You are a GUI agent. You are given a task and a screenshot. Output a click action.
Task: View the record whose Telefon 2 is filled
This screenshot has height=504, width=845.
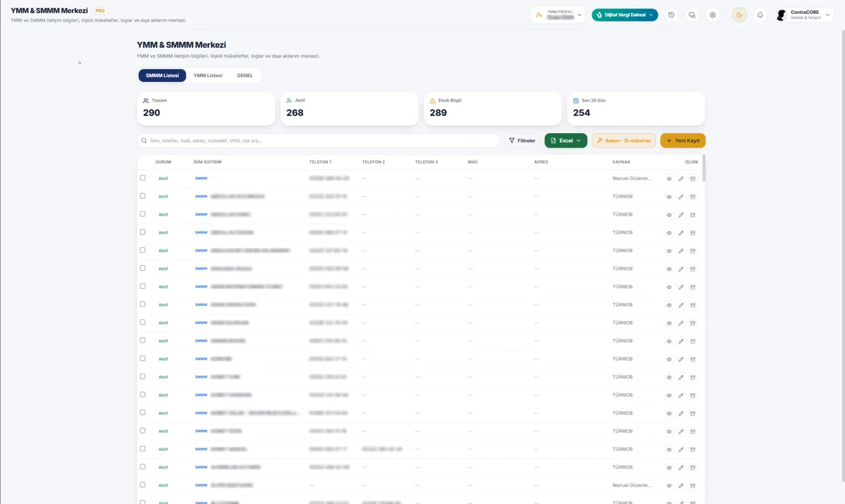point(669,449)
